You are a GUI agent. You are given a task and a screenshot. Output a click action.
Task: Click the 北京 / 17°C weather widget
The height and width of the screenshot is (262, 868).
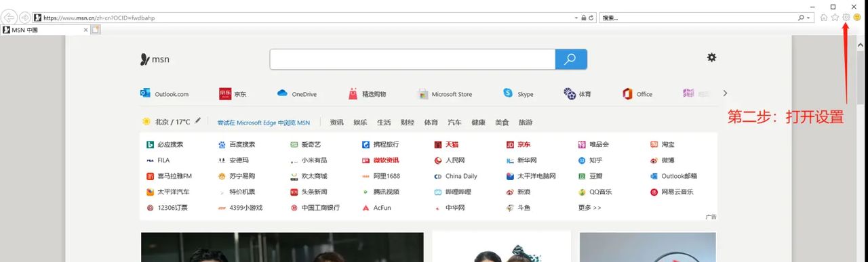(166, 122)
